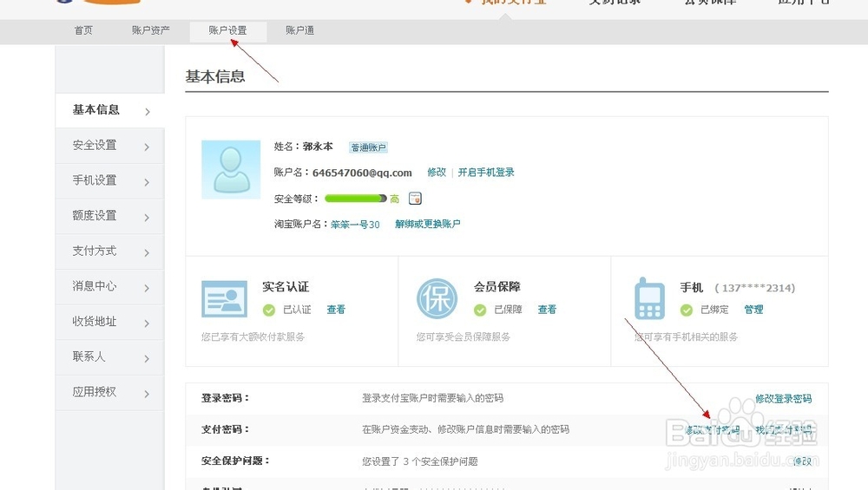
Task: Click 修改 next to account name
Action: (437, 173)
